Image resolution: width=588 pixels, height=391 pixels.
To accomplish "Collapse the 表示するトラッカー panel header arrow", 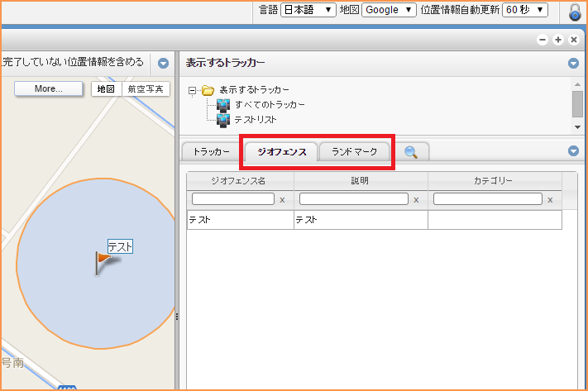I will click(x=573, y=63).
